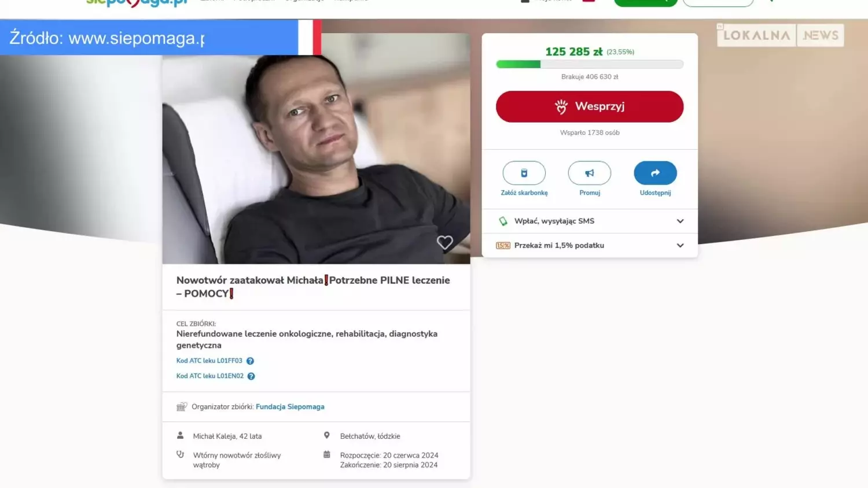This screenshot has width=868, height=488.
Task: Click the 1,5% tax badge icon
Action: 503,245
